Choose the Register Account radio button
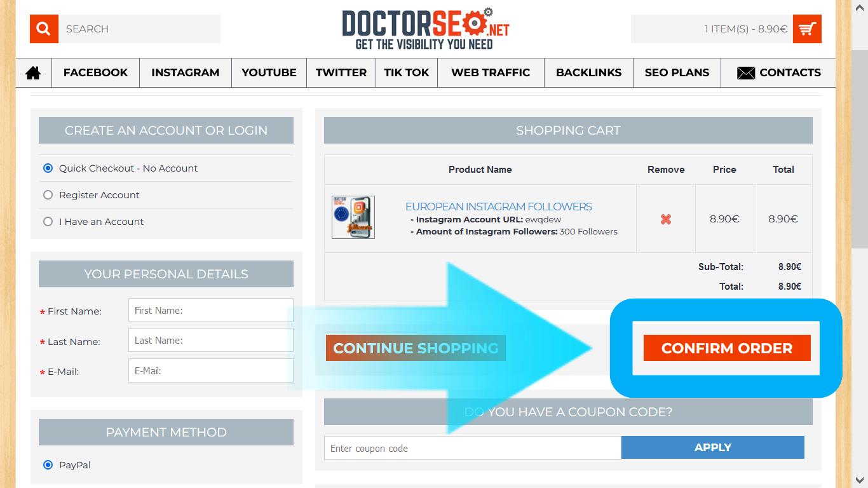 point(48,195)
